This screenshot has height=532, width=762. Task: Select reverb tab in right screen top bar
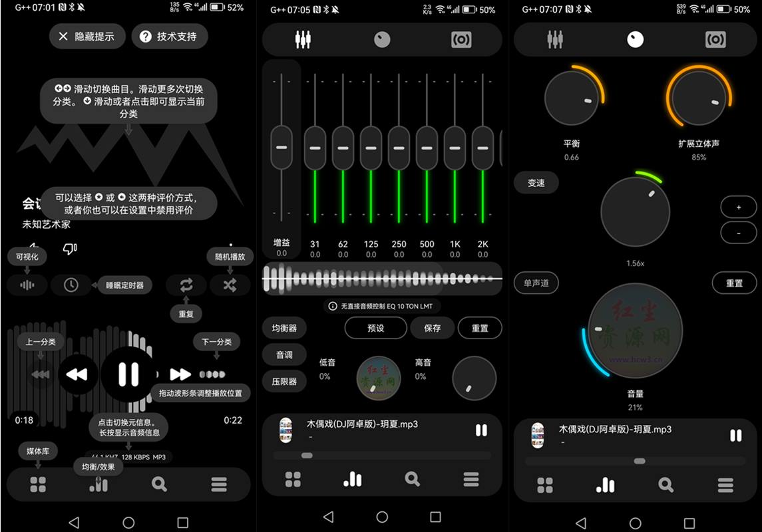click(715, 39)
